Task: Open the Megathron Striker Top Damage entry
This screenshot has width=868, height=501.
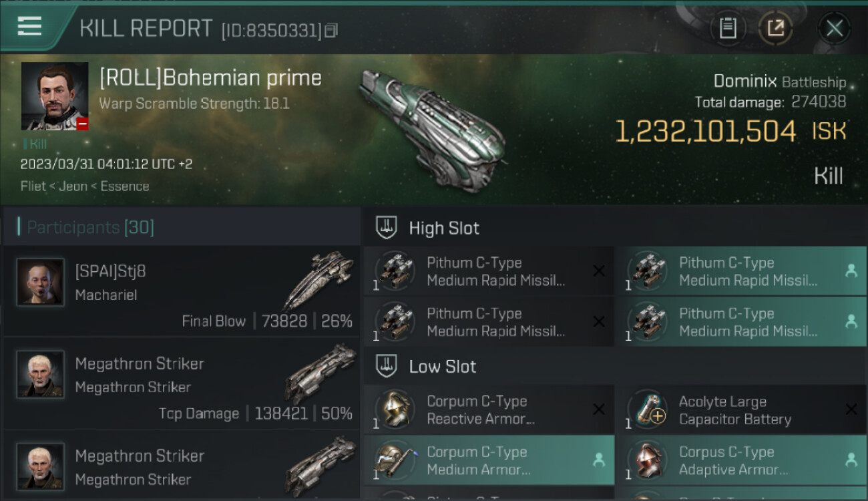Action: [x=182, y=387]
